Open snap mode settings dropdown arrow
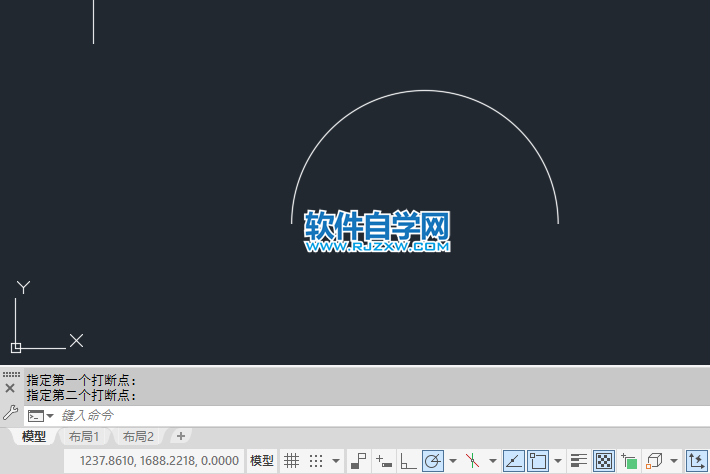This screenshot has height=474, width=710. [336, 461]
